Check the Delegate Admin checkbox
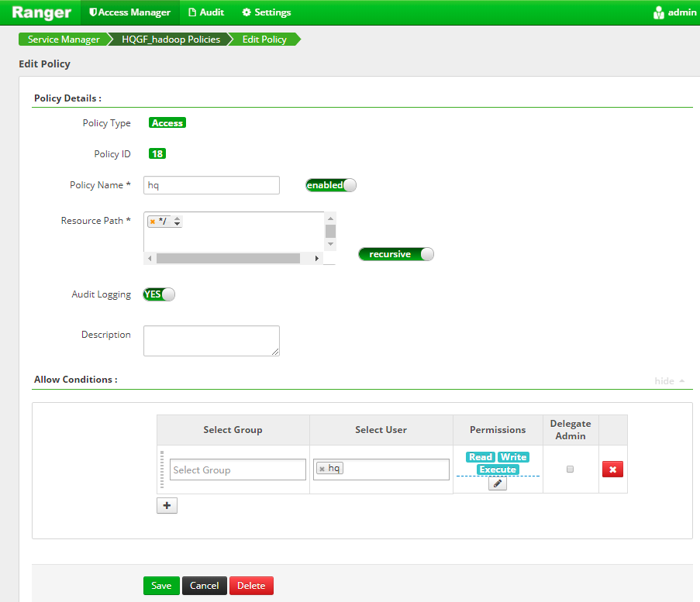This screenshot has height=602, width=700. (570, 469)
